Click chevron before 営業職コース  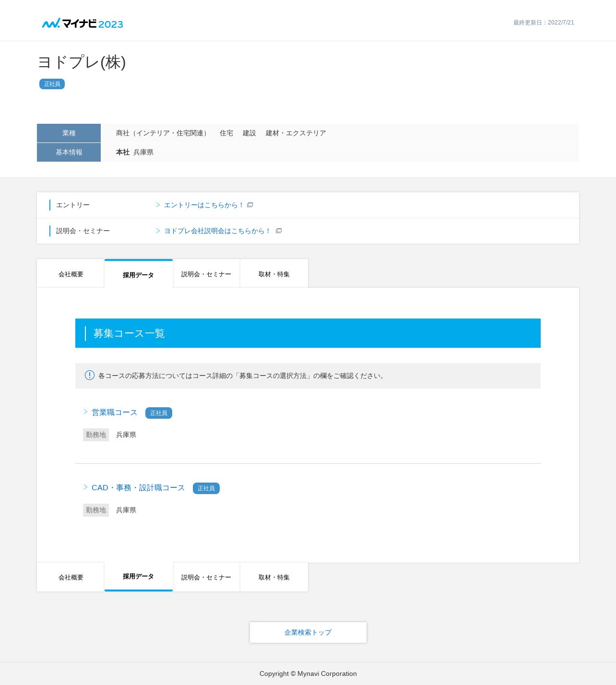click(x=86, y=412)
